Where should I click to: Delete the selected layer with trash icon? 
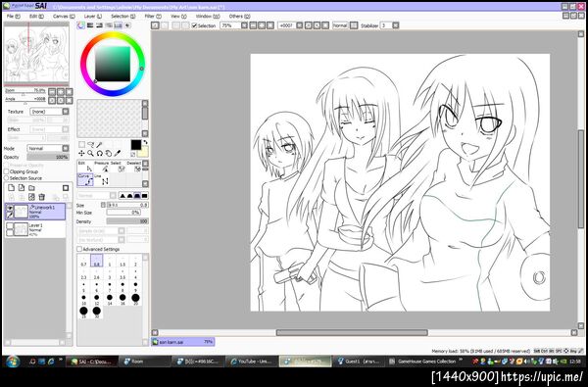(41, 197)
